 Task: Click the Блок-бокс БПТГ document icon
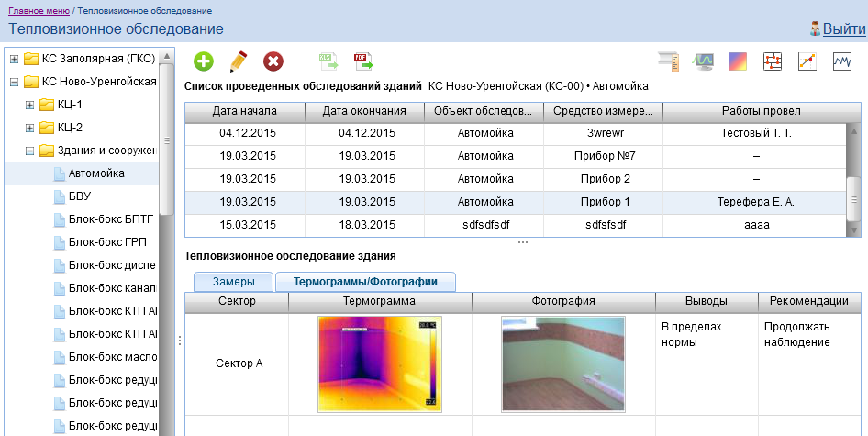(60, 219)
